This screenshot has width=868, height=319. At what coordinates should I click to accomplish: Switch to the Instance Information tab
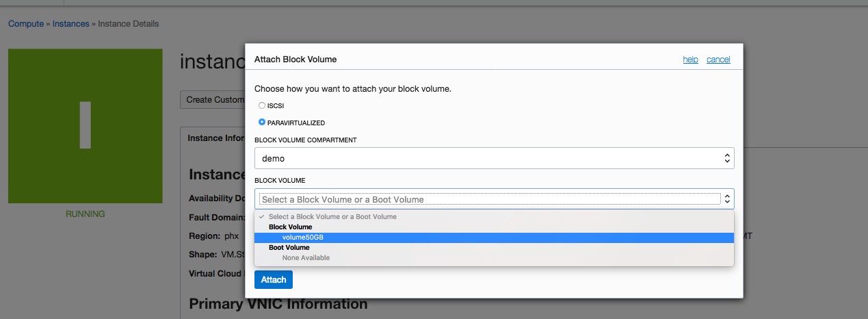point(215,138)
